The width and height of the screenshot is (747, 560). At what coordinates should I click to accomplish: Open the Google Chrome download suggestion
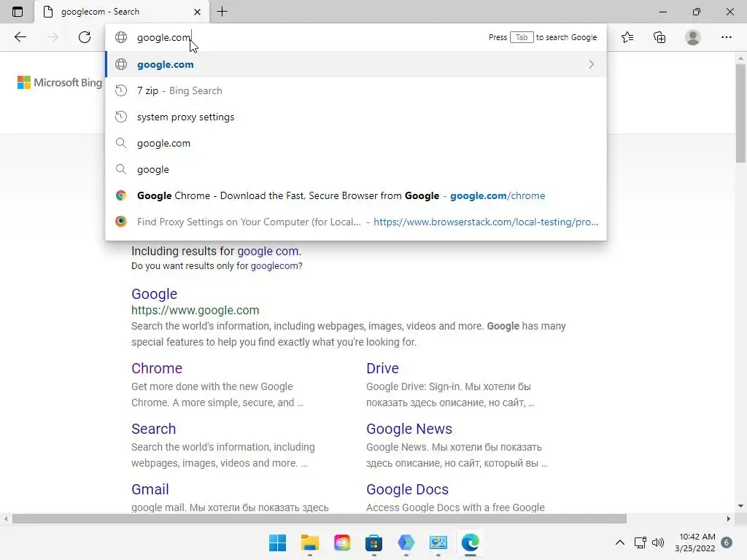coord(356,195)
